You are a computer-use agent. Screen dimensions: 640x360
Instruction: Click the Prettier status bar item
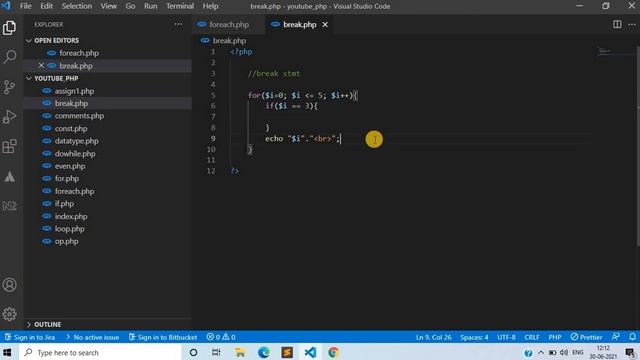pos(586,337)
